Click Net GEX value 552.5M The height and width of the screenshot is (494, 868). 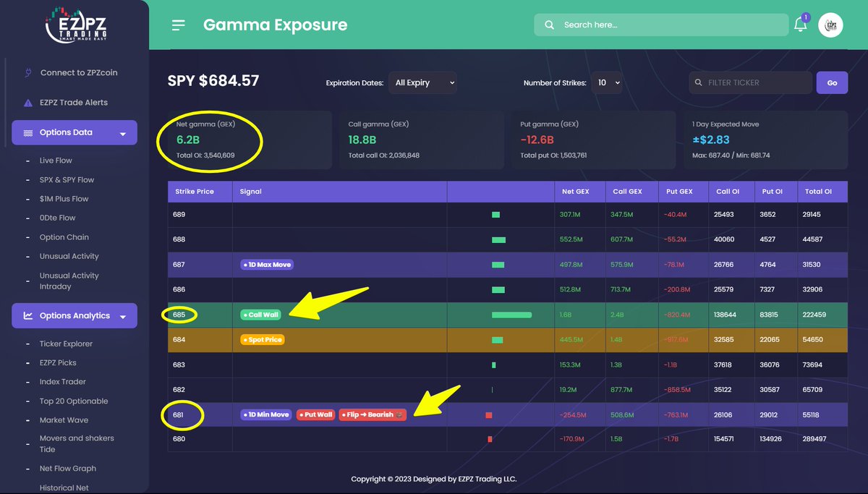click(x=571, y=239)
